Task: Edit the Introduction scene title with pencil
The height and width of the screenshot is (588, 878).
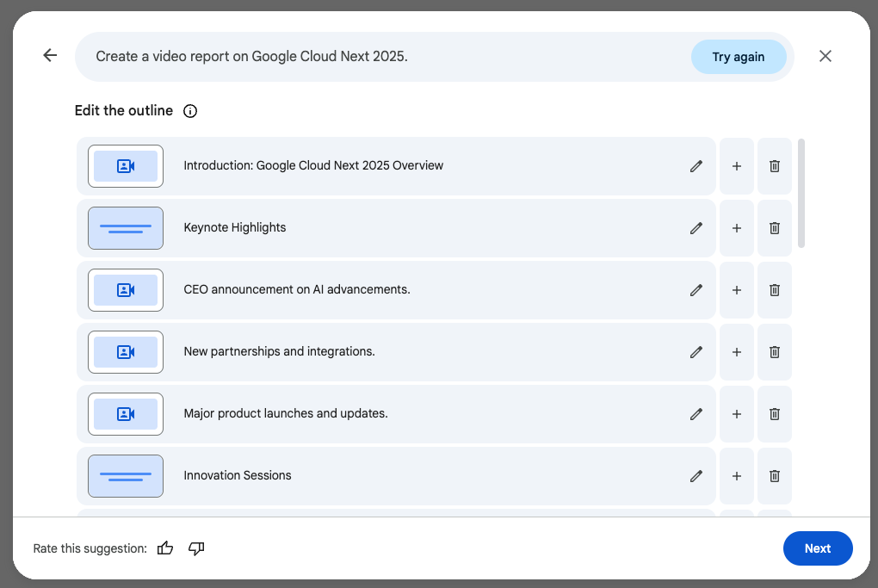Action: (696, 166)
